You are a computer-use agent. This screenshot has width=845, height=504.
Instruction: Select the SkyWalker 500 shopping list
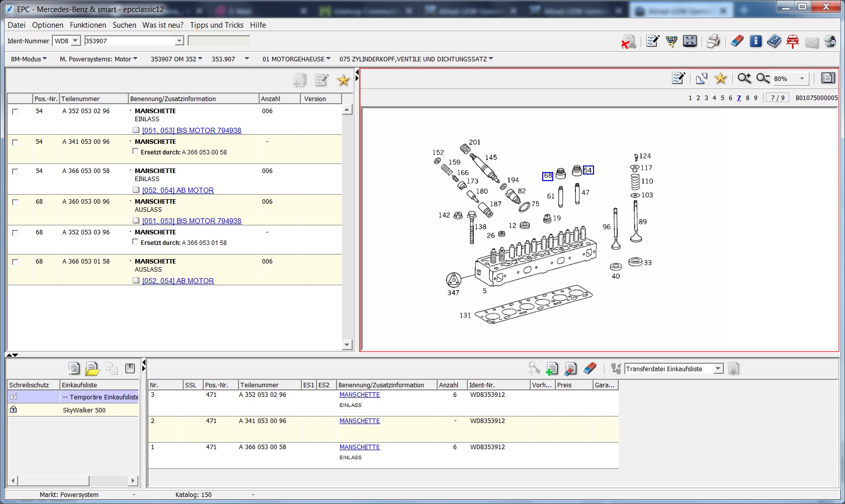pos(84,410)
